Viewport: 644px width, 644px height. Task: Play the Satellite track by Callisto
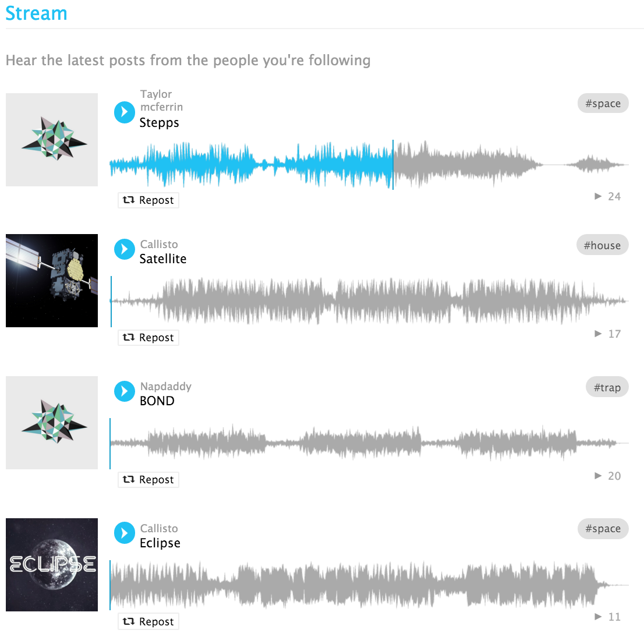point(124,249)
